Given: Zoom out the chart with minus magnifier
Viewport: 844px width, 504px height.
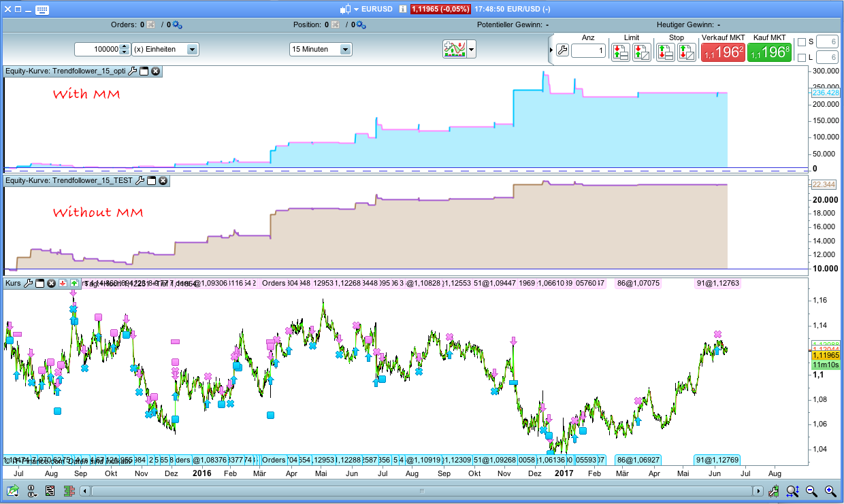Looking at the screenshot, I should pyautogui.click(x=811, y=490).
